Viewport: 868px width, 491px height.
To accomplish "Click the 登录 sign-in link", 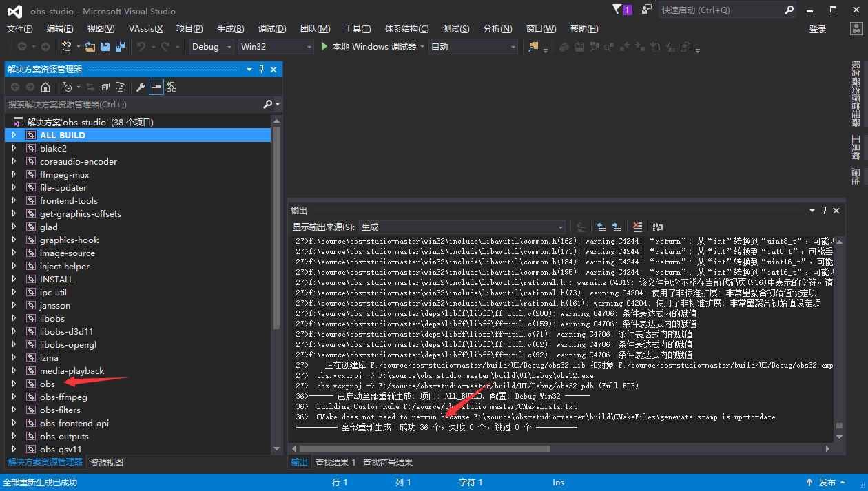I will [818, 29].
